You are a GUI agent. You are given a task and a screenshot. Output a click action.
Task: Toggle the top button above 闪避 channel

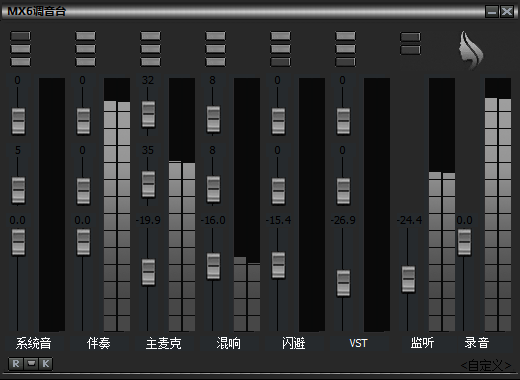(x=280, y=36)
